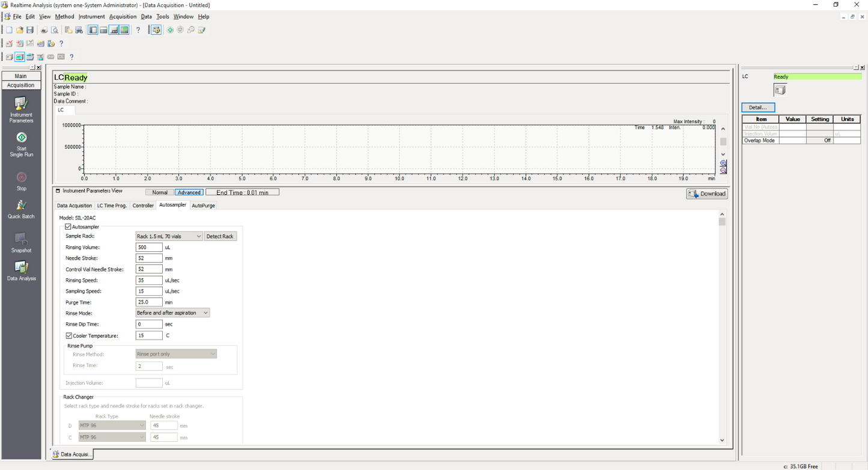Click the New file toolbar icon

point(9,30)
